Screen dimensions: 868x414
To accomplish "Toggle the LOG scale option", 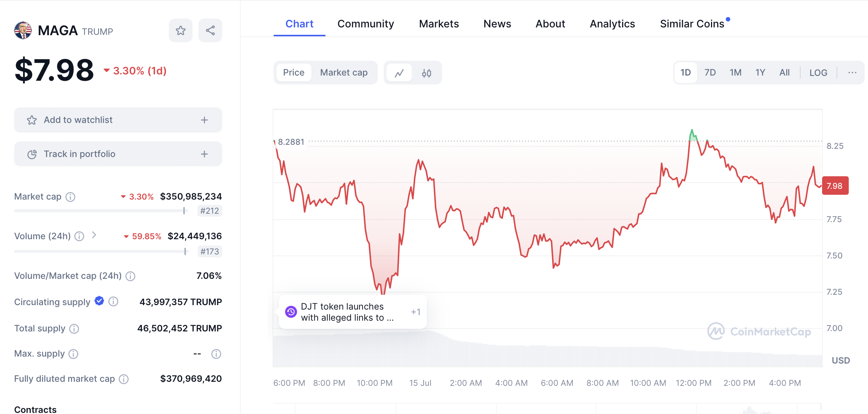I will [818, 73].
